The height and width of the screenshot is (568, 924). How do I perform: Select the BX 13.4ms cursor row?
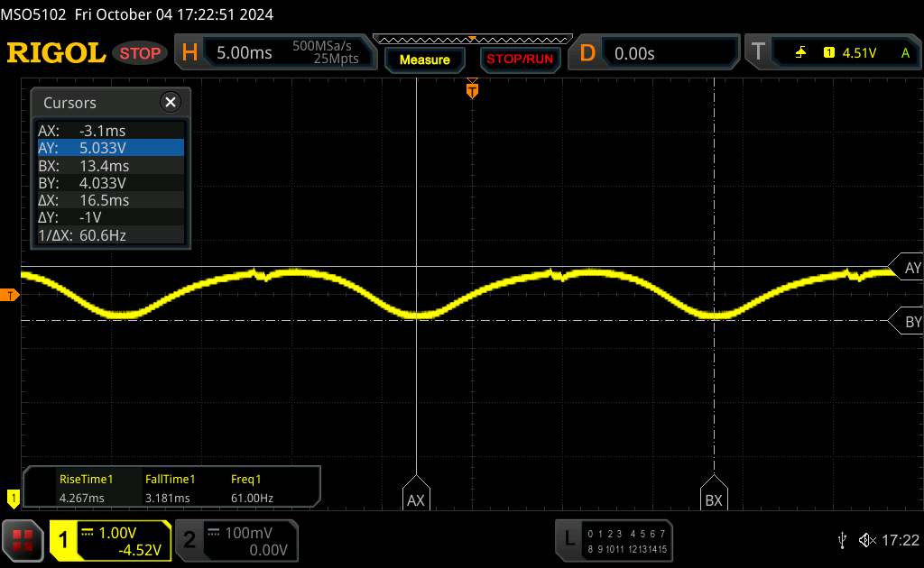coord(111,165)
